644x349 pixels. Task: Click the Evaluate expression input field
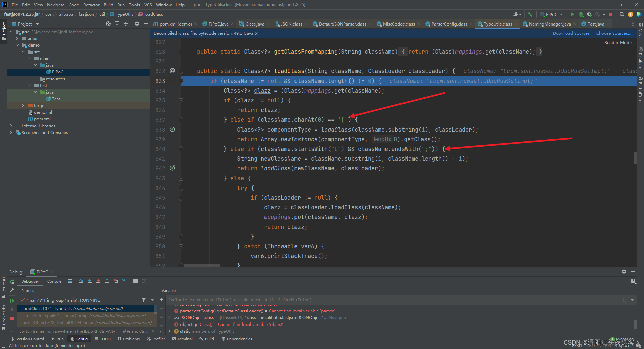392,300
